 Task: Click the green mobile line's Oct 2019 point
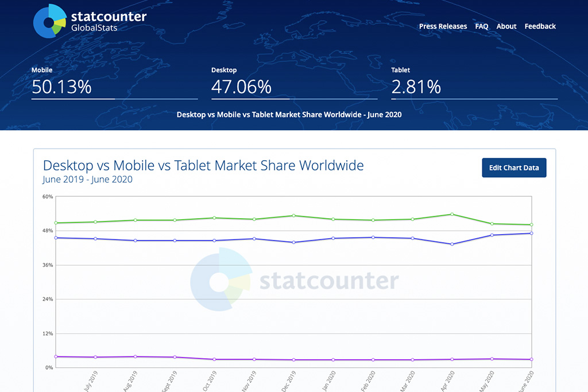214,218
